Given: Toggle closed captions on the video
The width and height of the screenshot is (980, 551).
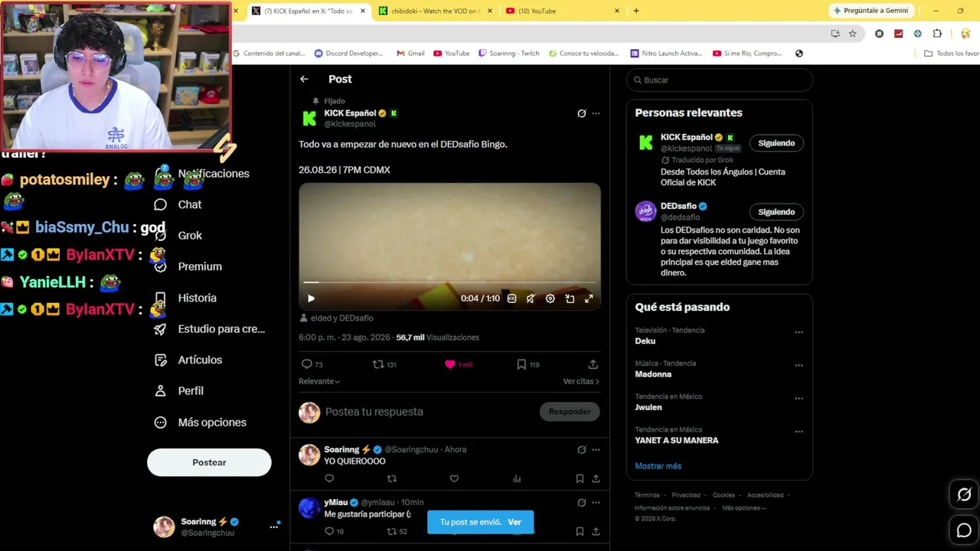Looking at the screenshot, I should 511,298.
